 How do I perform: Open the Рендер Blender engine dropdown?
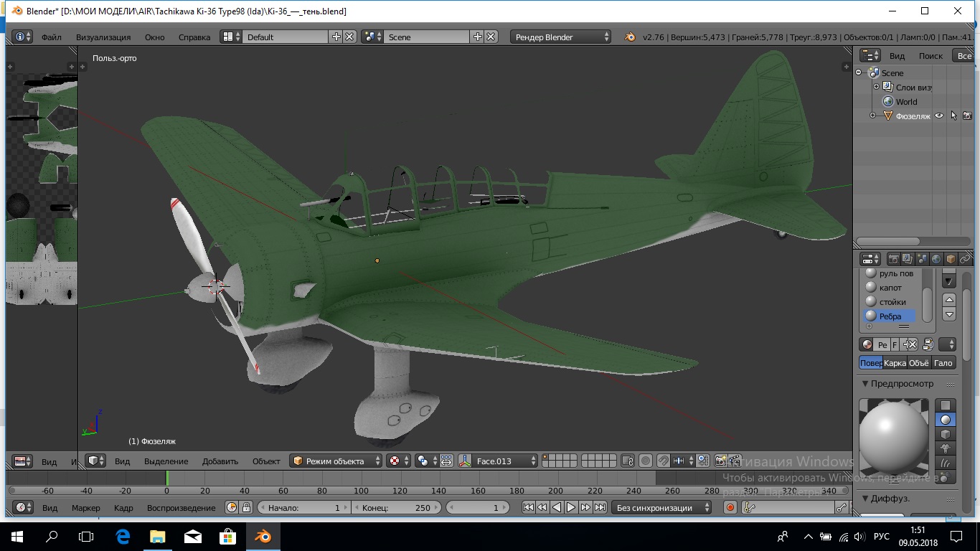point(561,37)
